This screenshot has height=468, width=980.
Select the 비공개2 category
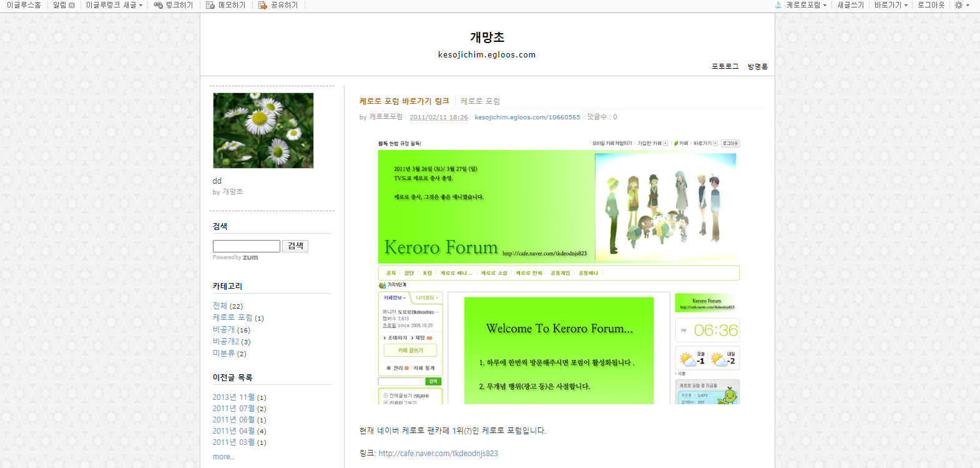tap(226, 342)
